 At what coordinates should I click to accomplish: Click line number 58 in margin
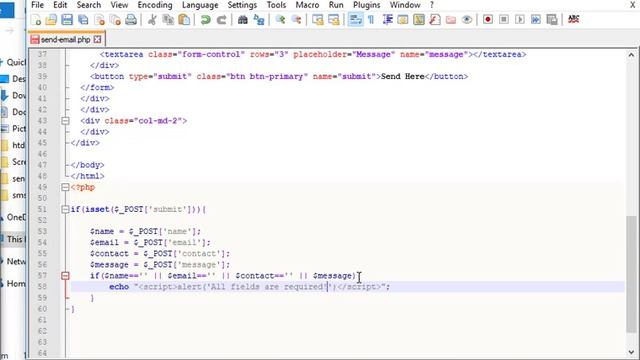pyautogui.click(x=42, y=287)
